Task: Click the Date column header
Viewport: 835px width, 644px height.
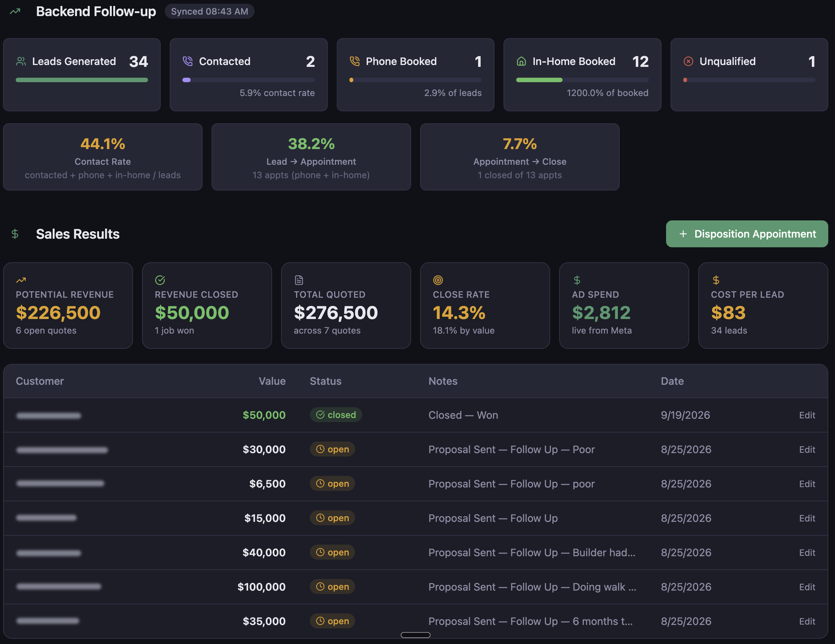Action: click(x=672, y=381)
